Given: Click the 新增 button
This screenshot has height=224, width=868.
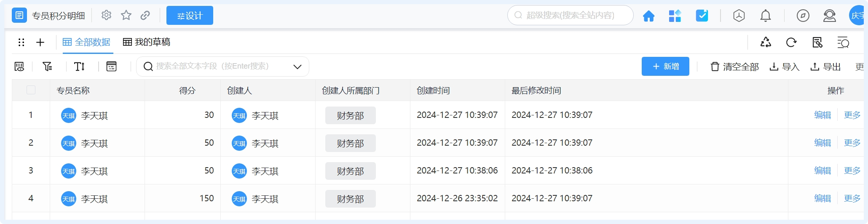Looking at the screenshot, I should click(665, 67).
